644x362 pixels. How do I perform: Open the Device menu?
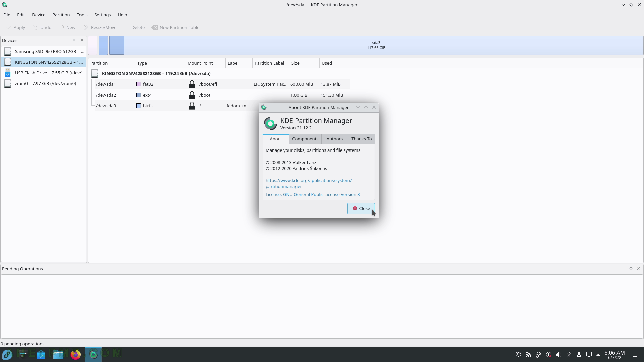pos(39,15)
